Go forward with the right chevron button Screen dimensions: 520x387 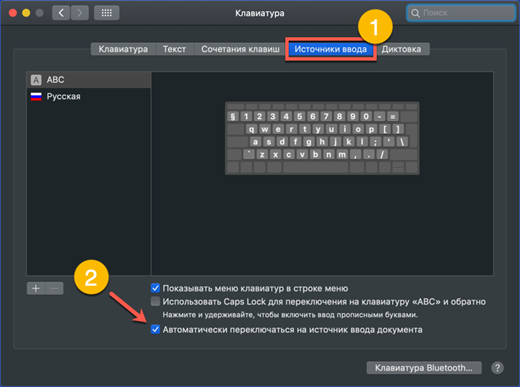click(x=79, y=13)
